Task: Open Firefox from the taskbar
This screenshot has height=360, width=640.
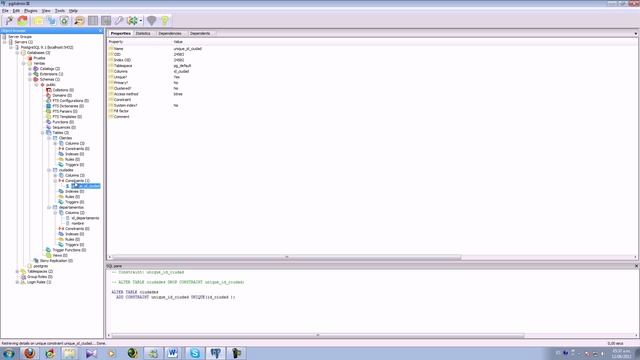Action: pos(29,353)
